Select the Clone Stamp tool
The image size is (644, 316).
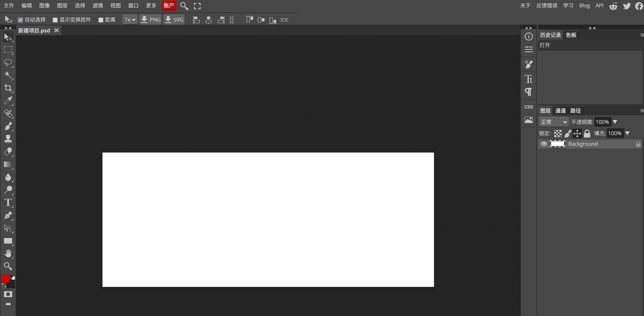click(x=8, y=139)
